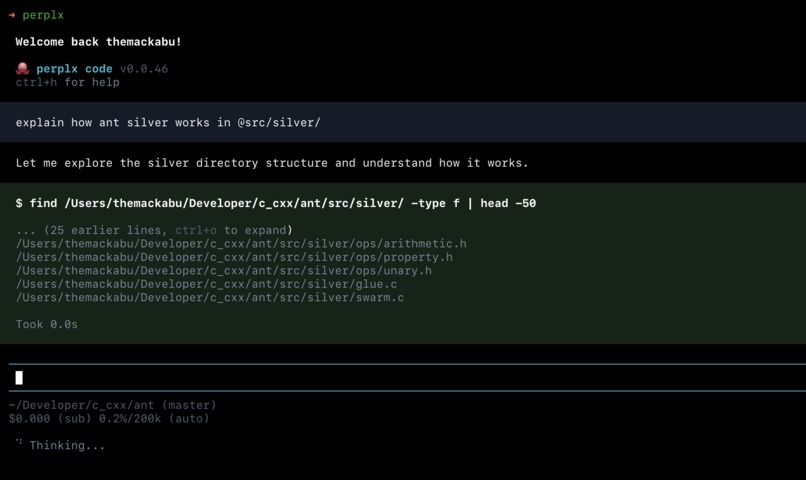Select the silver/glue.c file path
The width and height of the screenshot is (806, 480).
point(206,284)
